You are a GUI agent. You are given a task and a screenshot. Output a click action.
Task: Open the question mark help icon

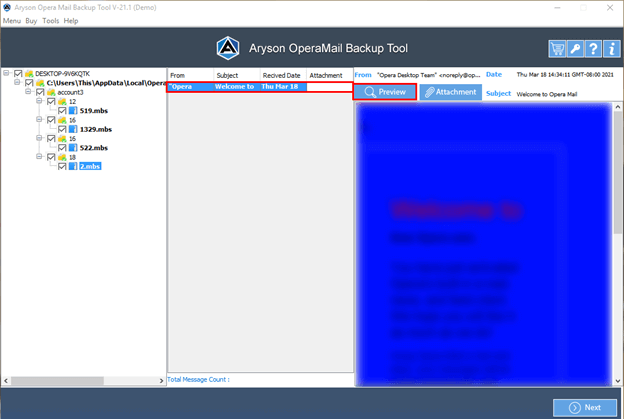click(x=593, y=49)
